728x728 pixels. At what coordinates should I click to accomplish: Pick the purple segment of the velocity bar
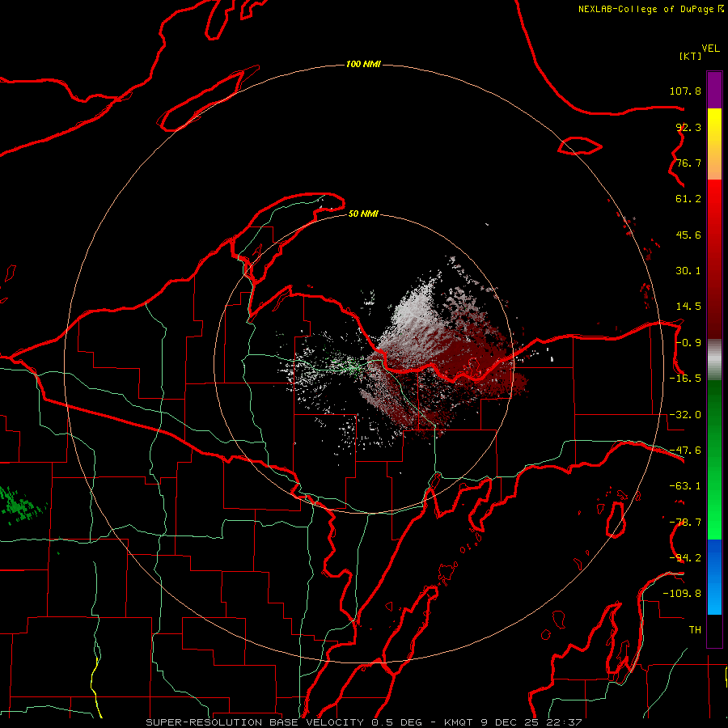[x=714, y=90]
